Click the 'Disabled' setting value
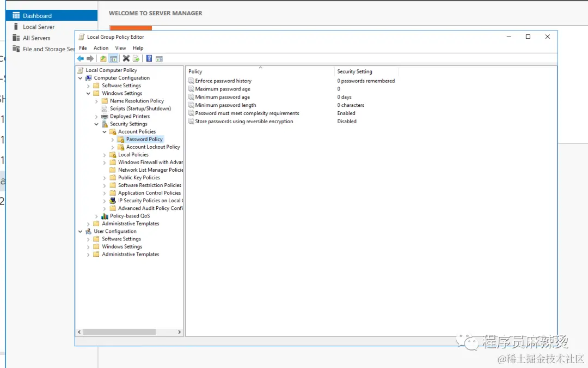Viewport: 588px width, 368px height. pyautogui.click(x=347, y=121)
